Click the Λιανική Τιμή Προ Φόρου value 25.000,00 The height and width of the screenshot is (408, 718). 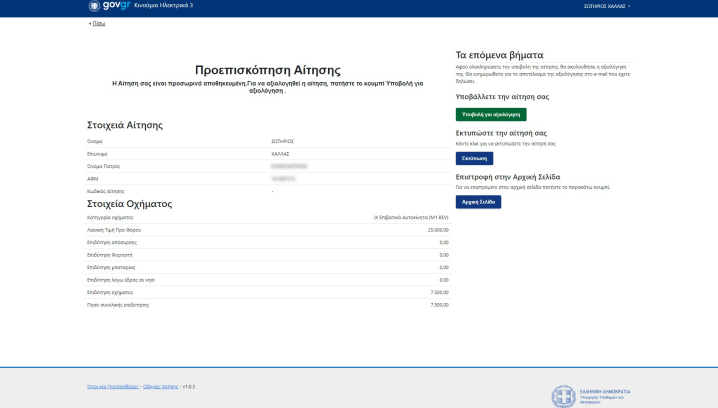click(438, 229)
